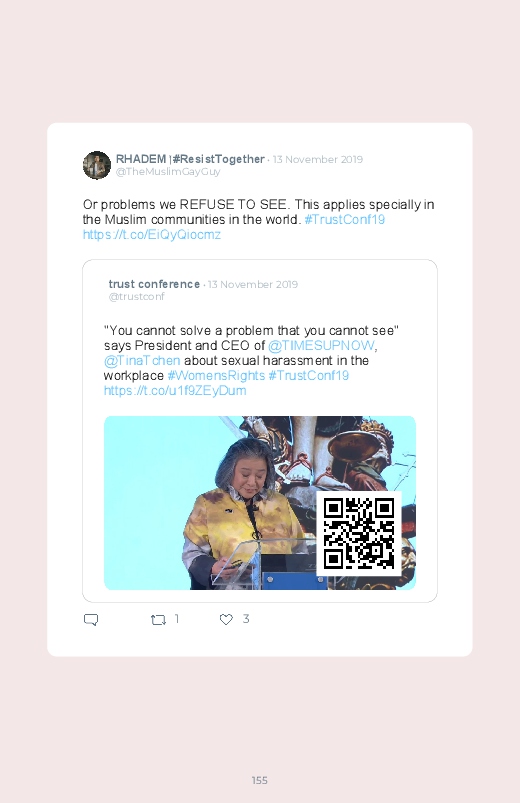Open the https://t.co/EiQyQiocmz link
The image size is (520, 803).
[152, 235]
